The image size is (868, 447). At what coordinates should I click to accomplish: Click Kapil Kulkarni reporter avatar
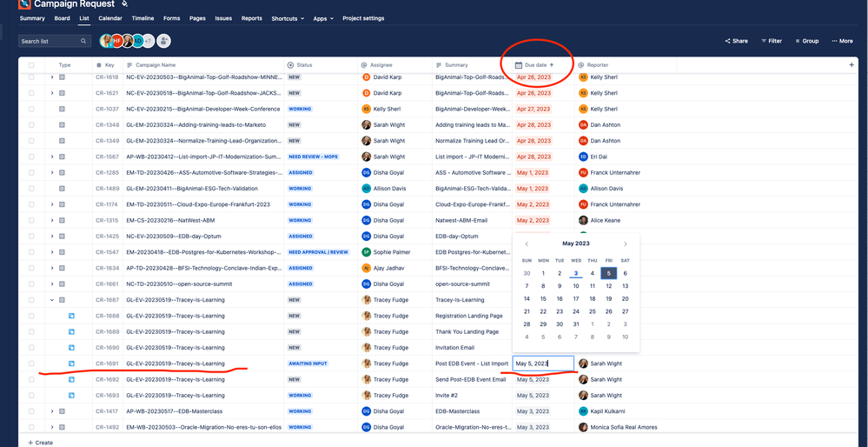(x=583, y=411)
